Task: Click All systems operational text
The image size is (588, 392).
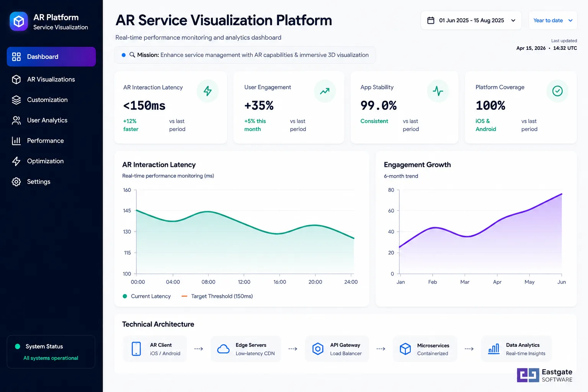Action: pos(51,358)
